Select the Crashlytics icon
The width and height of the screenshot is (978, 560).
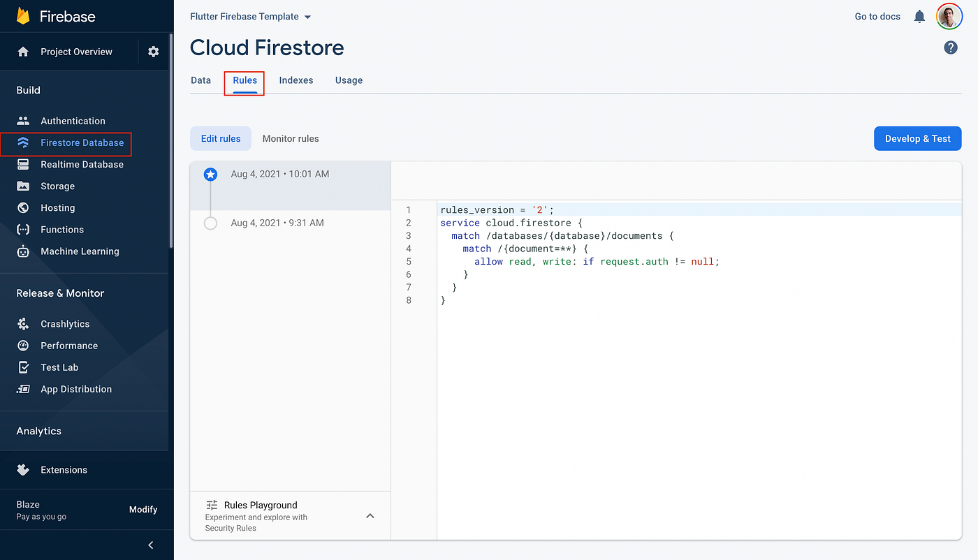coord(24,323)
